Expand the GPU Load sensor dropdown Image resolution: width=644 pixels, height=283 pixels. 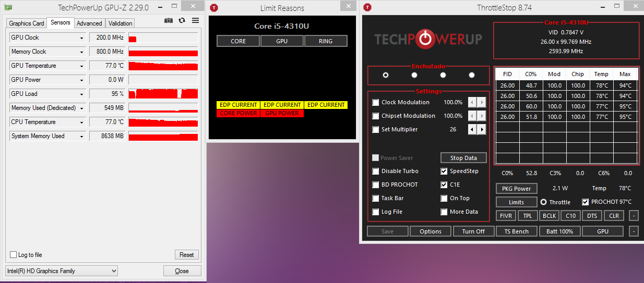pyautogui.click(x=82, y=94)
